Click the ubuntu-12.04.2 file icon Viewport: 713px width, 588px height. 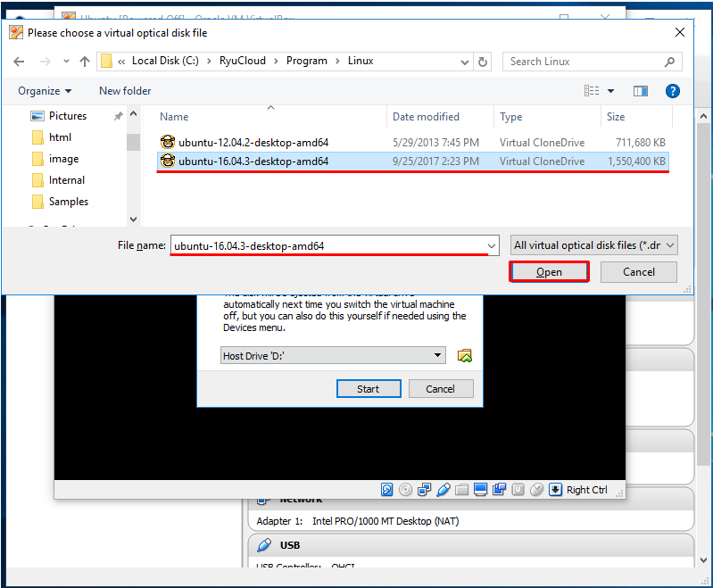(168, 142)
